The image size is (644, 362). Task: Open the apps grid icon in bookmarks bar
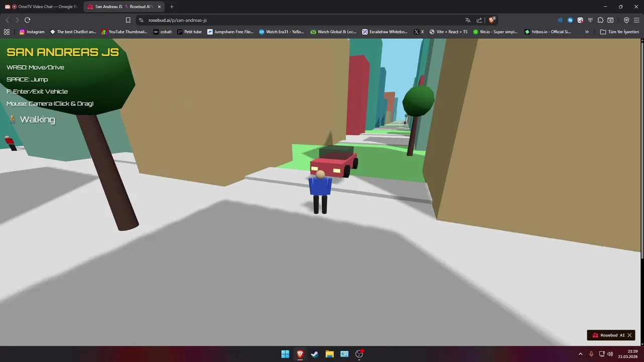[7, 32]
